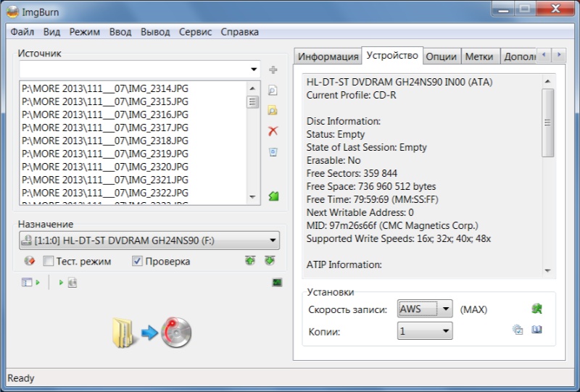Viewport: 580px width, 392px height.
Task: Click the green eject tray icon under destination
Action: tap(250, 261)
